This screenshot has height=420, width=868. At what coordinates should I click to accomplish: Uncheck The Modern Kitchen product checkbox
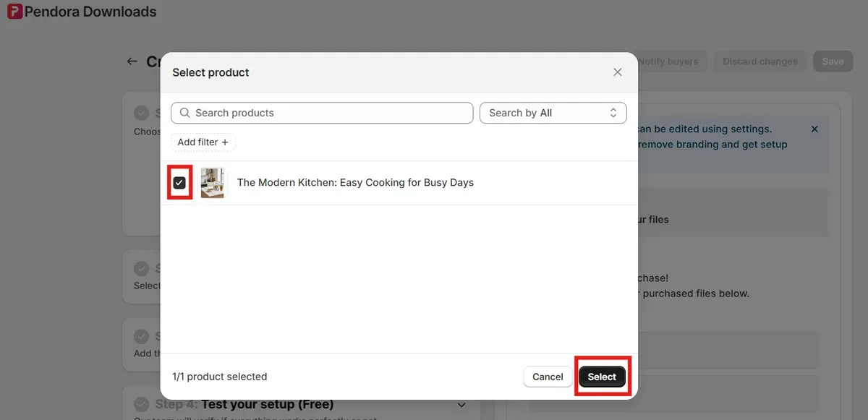(x=179, y=182)
